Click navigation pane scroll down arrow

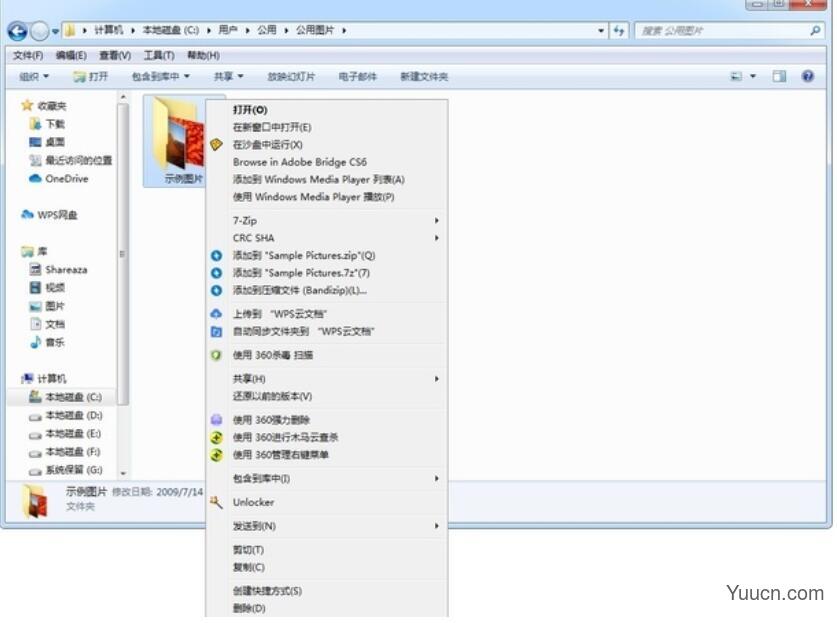tap(123, 473)
